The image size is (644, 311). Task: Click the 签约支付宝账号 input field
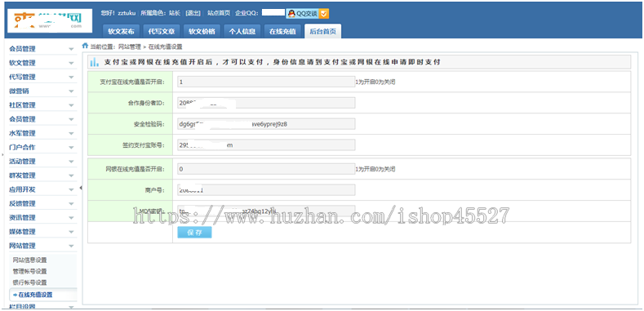tap(266, 145)
